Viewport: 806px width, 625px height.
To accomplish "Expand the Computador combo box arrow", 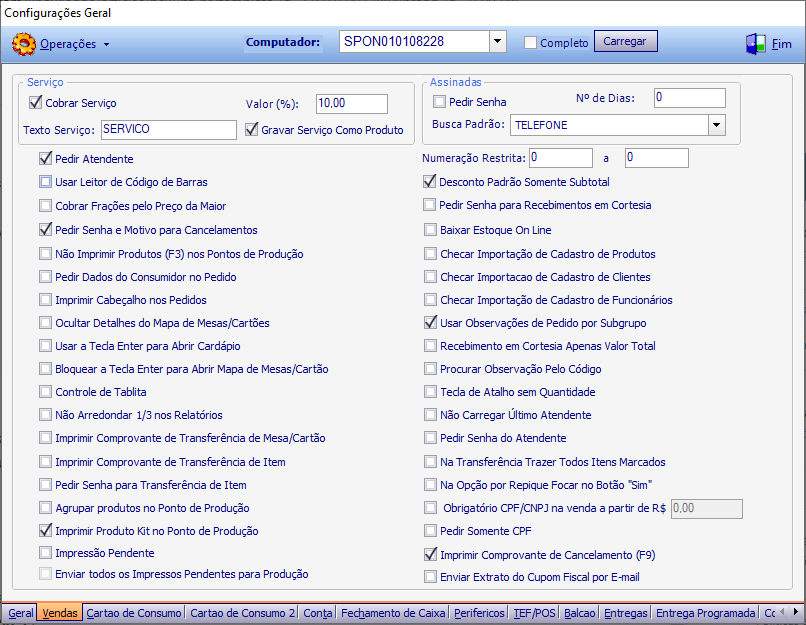I will tap(497, 41).
